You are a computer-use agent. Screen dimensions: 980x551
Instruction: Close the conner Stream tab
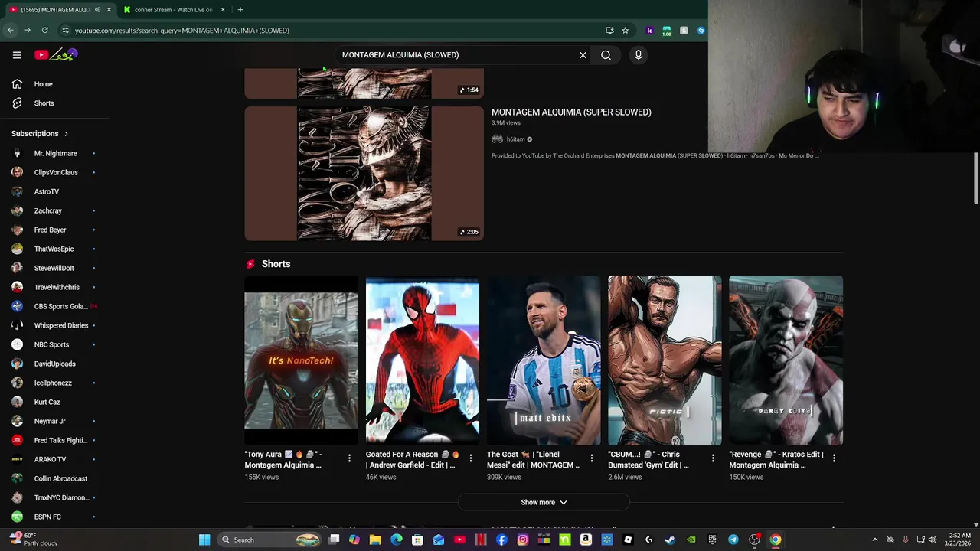click(x=223, y=10)
